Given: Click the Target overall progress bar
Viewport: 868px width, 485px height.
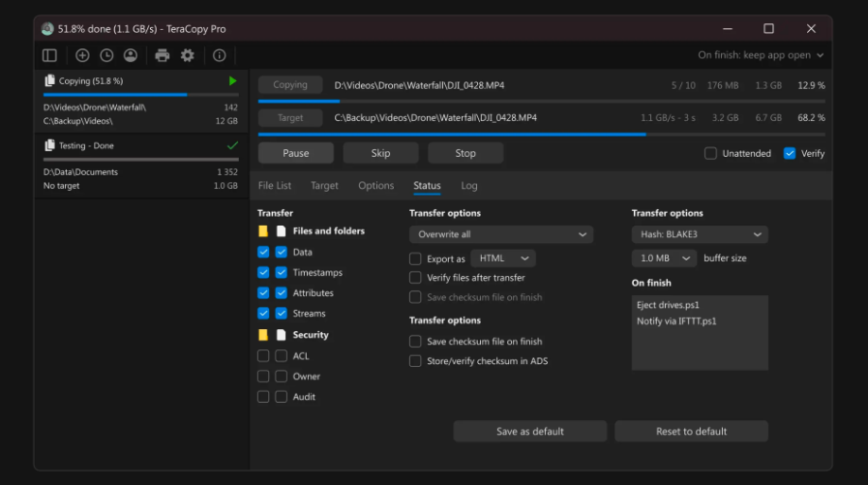Looking at the screenshot, I should click(541, 134).
